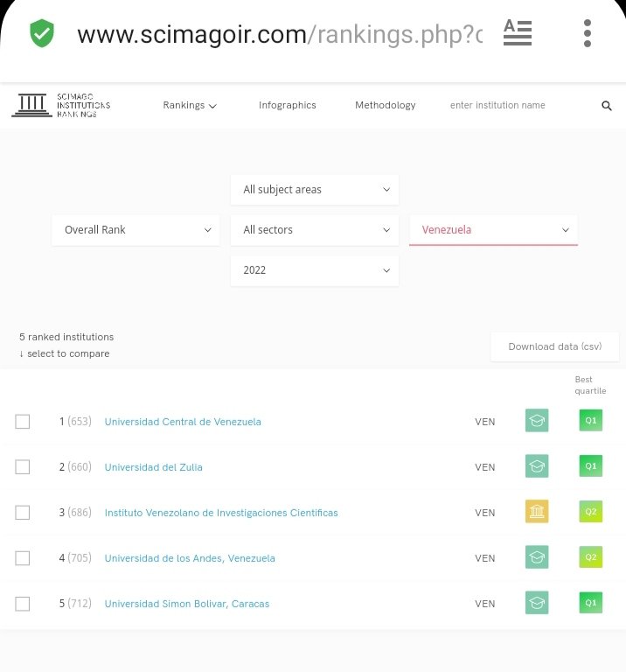Click university sector icon for Universidad de los Andes

point(537,557)
